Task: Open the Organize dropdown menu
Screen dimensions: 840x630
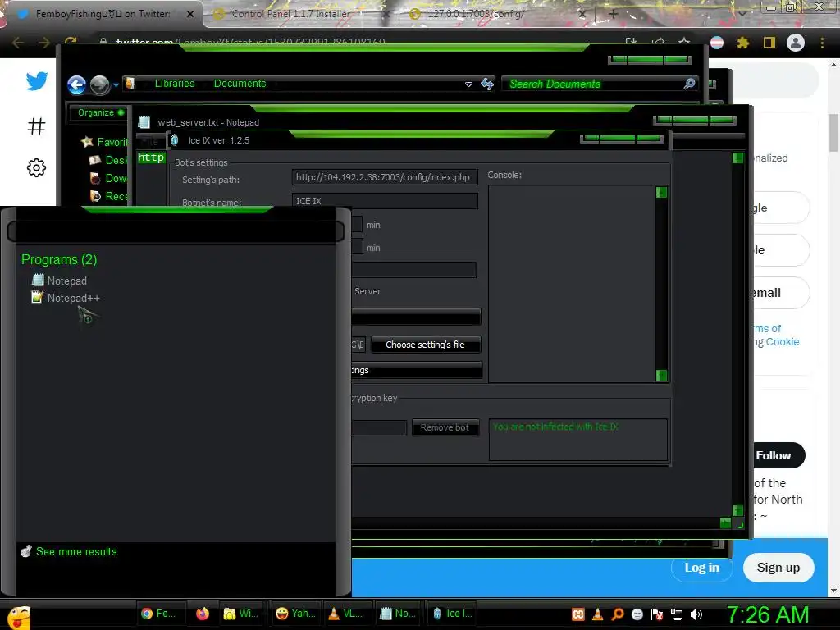Action: coord(100,112)
